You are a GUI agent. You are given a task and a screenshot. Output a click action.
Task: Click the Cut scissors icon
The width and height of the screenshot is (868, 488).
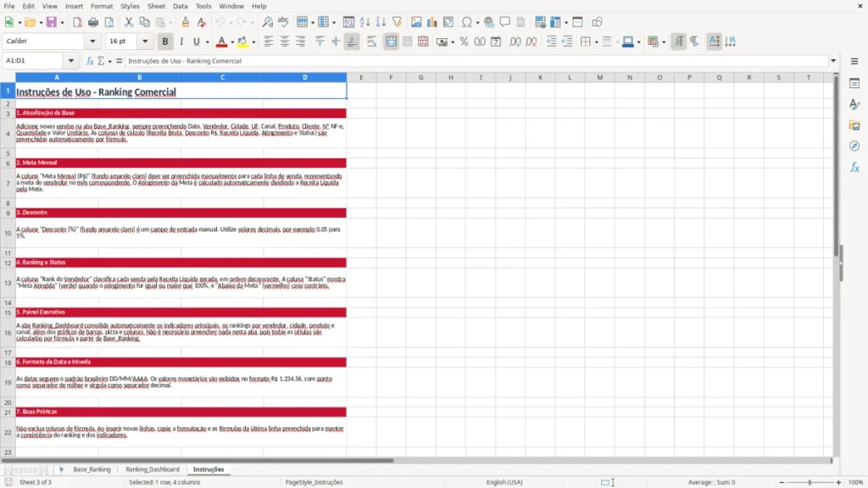(129, 22)
